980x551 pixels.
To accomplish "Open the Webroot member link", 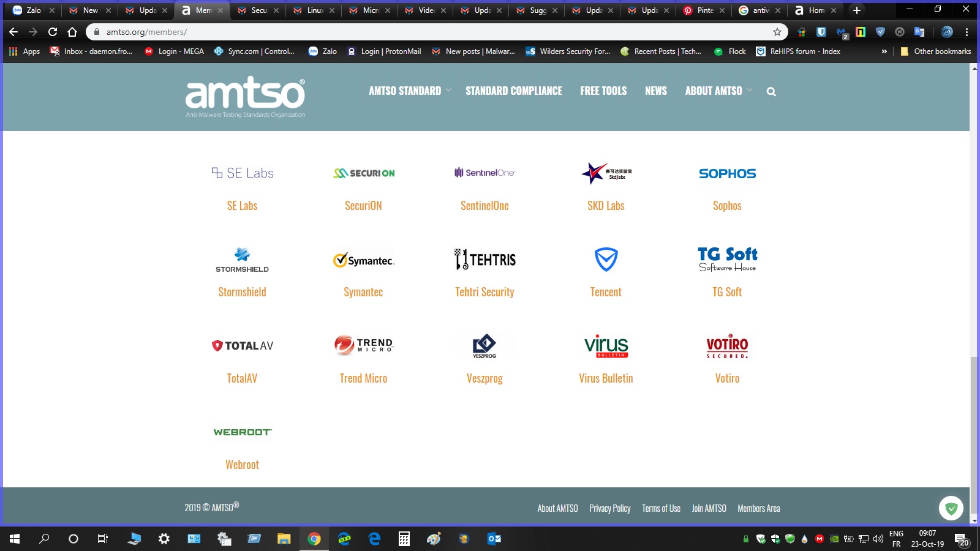I will coord(243,465).
